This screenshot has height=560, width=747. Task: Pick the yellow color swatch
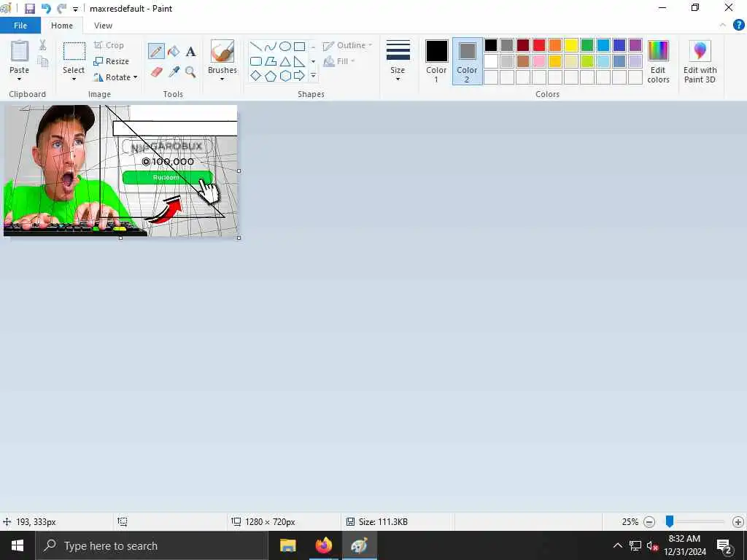tap(570, 45)
